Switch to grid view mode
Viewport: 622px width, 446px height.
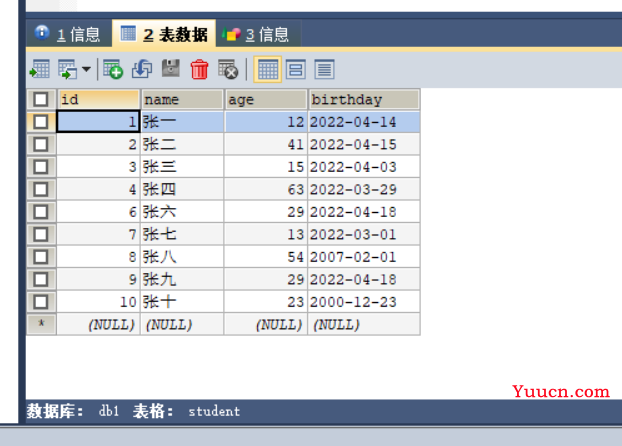pyautogui.click(x=268, y=69)
